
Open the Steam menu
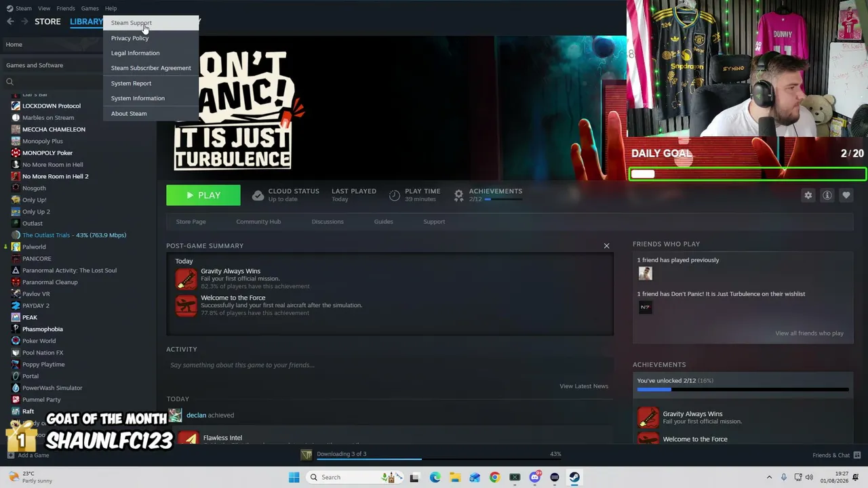(x=24, y=8)
